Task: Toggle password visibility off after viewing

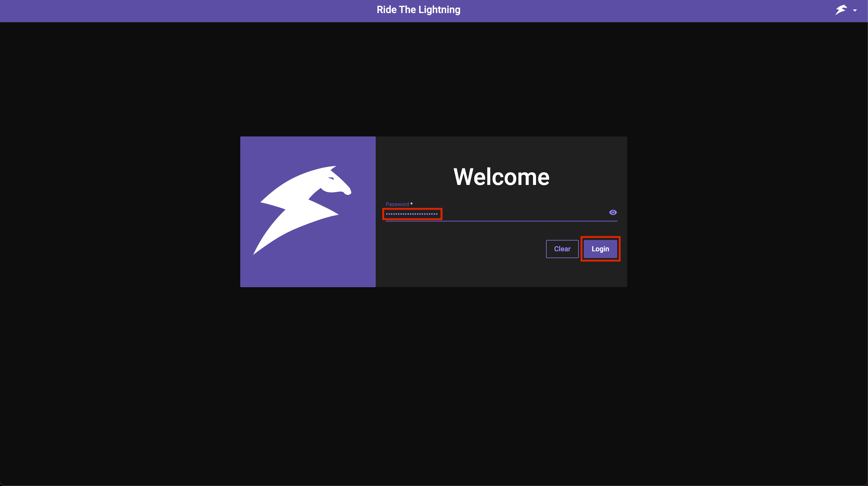Action: [613, 212]
